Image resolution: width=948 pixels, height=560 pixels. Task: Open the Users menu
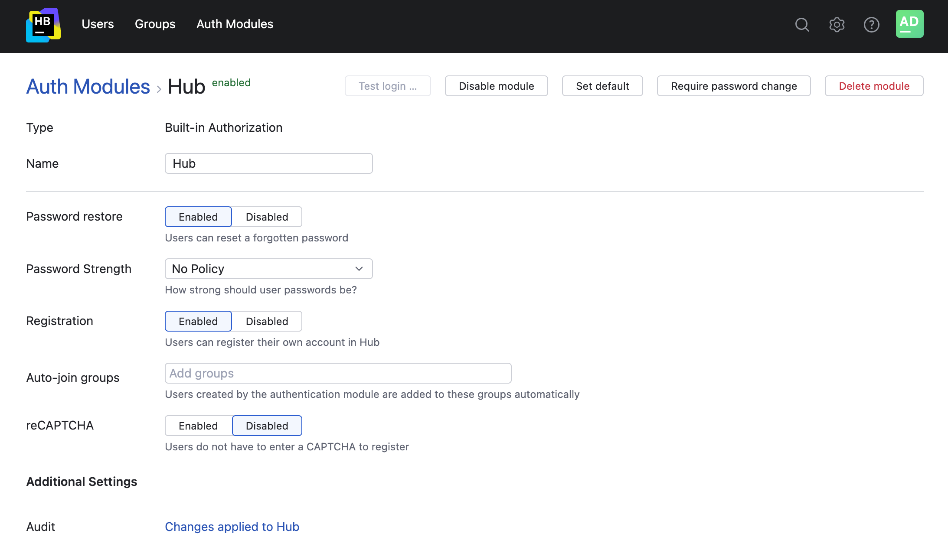[x=98, y=24]
